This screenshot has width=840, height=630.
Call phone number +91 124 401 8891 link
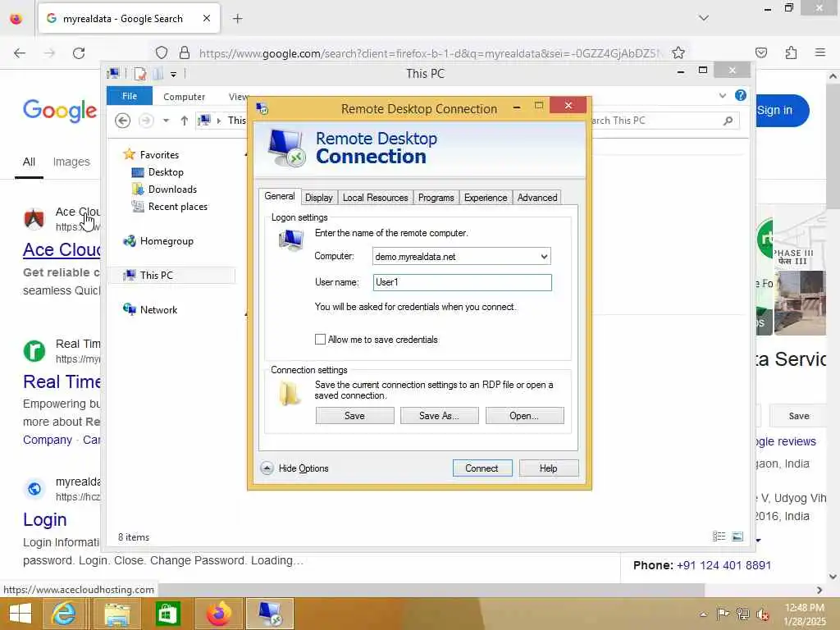(724, 565)
